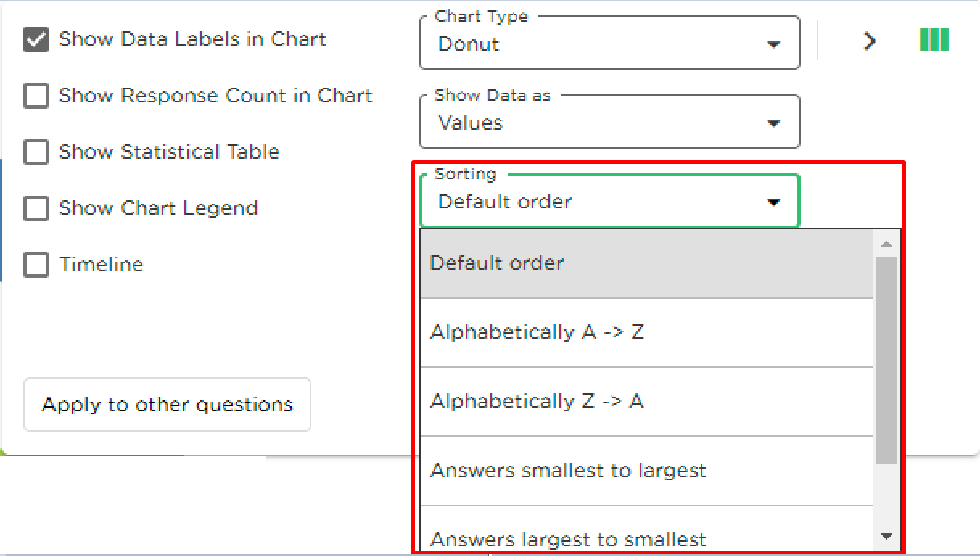
Task: Select Answers smallest to largest
Action: (x=646, y=471)
